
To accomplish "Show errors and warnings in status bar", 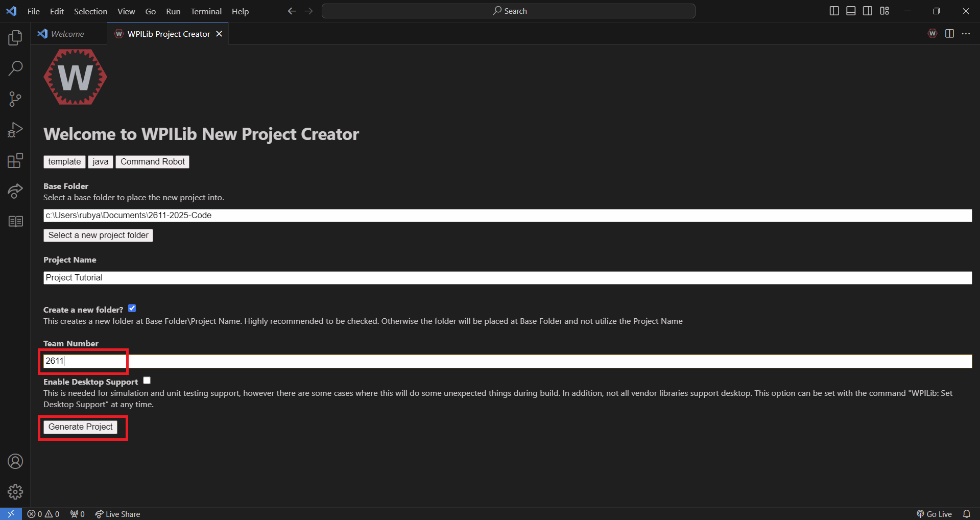I will pos(43,514).
